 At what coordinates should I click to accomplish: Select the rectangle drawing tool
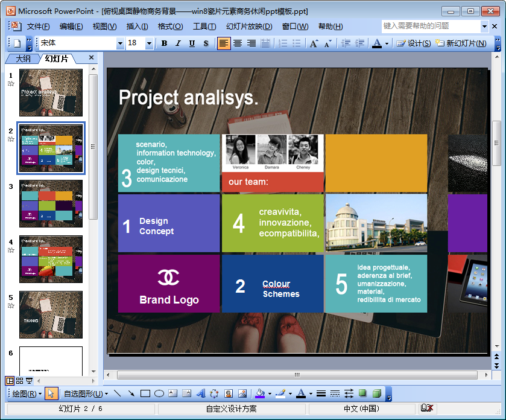(x=145, y=394)
